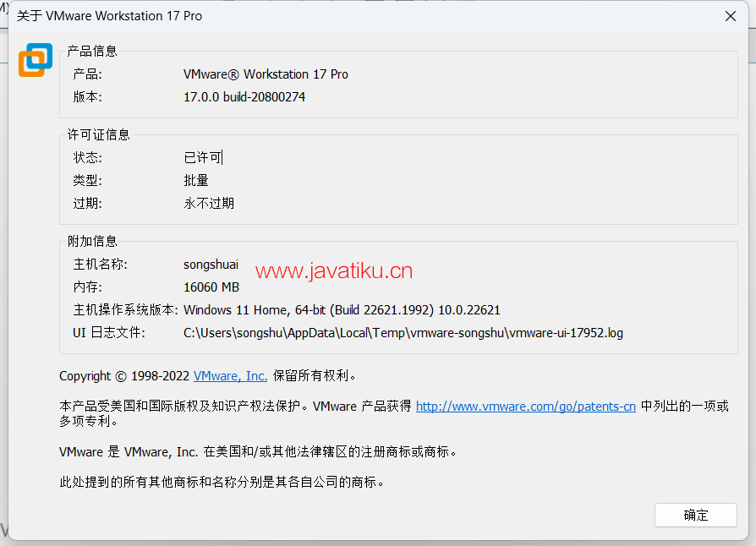756x546 pixels.
Task: Click the 过期 label
Action: tap(87, 204)
